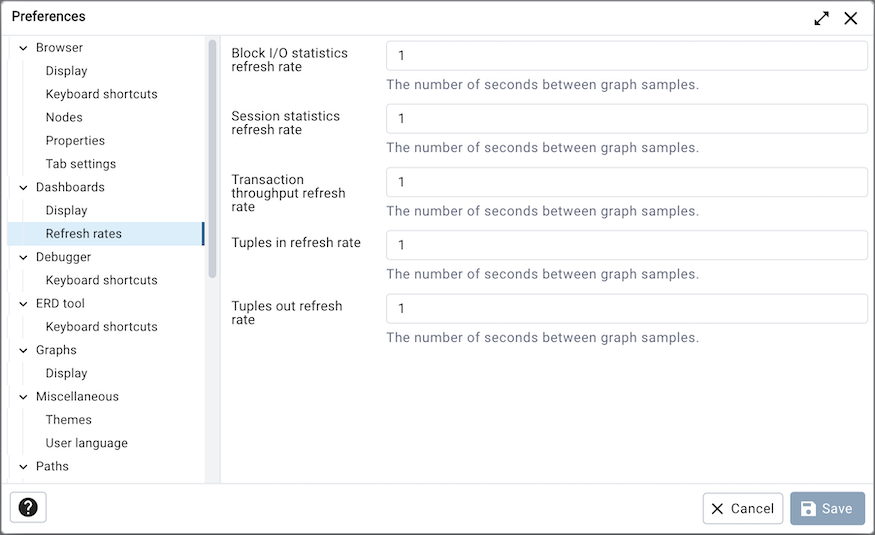Open Tab settings preferences
875x535 pixels.
coord(80,164)
